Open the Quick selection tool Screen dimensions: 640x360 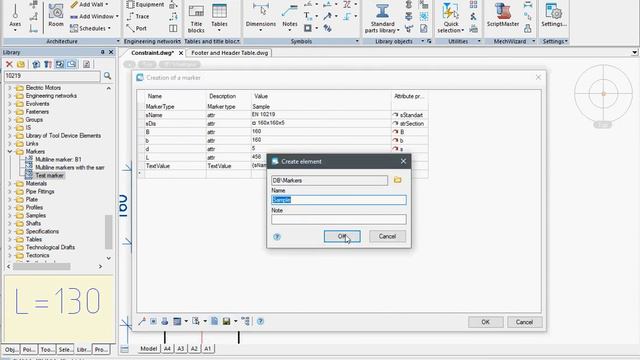pyautogui.click(x=451, y=18)
